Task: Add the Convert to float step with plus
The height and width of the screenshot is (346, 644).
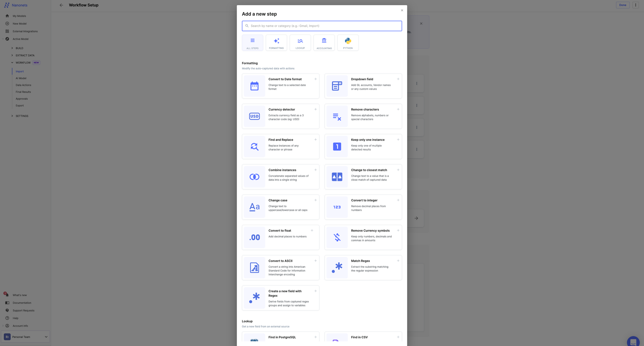Action: point(312,231)
